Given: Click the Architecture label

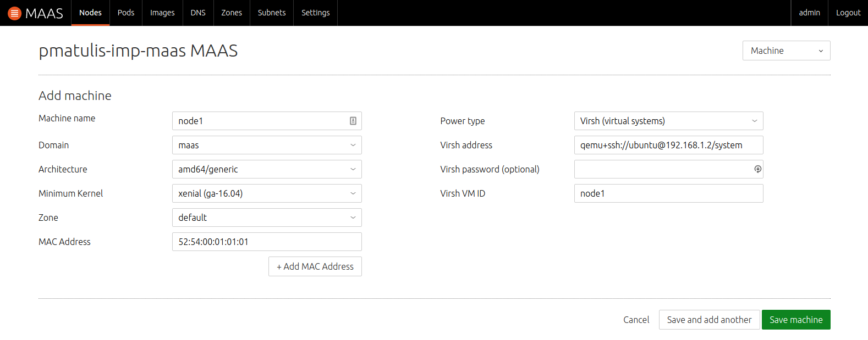Looking at the screenshot, I should click(x=63, y=169).
